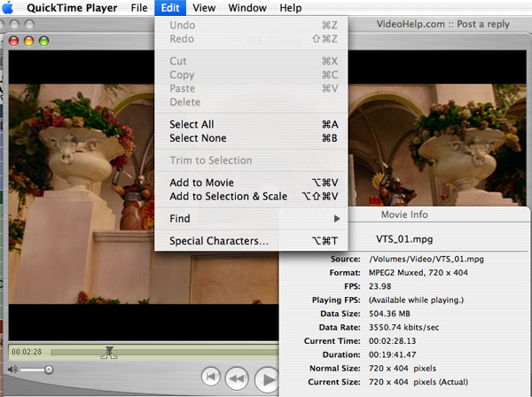532x397 pixels.
Task: Click the 00:02:28 time display
Action: click(x=27, y=352)
